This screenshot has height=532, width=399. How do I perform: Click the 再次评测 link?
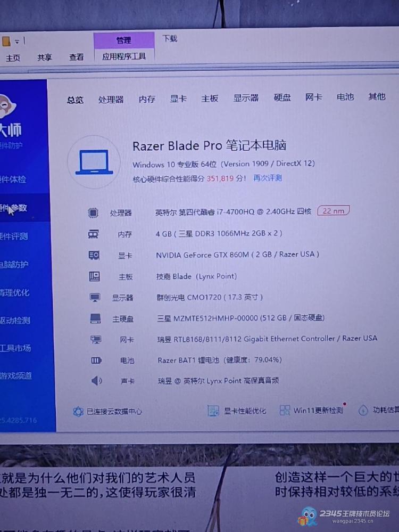pos(267,178)
